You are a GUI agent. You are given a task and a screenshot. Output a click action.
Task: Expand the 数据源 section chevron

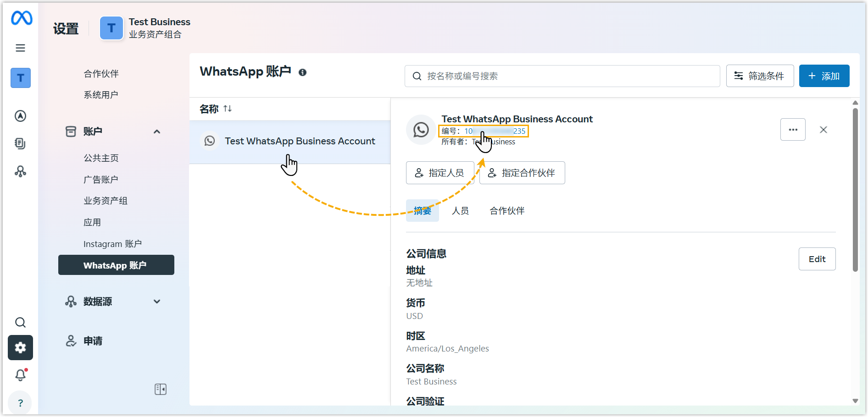157,302
